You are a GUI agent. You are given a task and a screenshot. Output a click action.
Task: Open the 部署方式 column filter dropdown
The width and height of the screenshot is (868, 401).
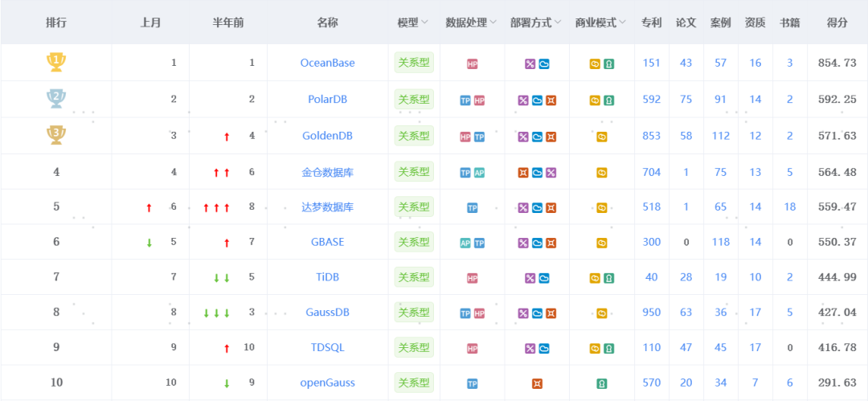click(x=558, y=23)
